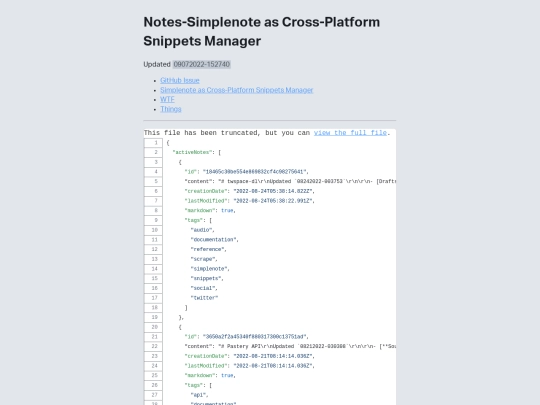Click the view the full file link
The height and width of the screenshot is (405, 540).
click(350, 133)
